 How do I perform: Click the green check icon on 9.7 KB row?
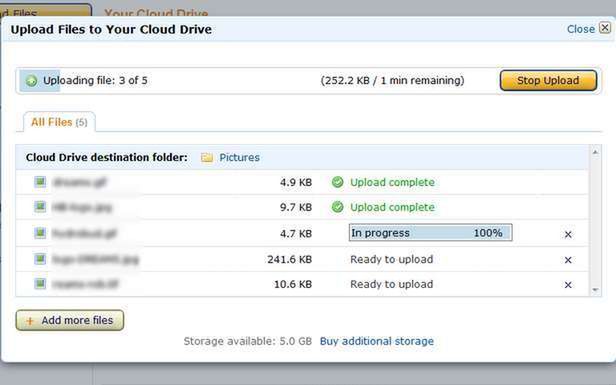point(337,207)
